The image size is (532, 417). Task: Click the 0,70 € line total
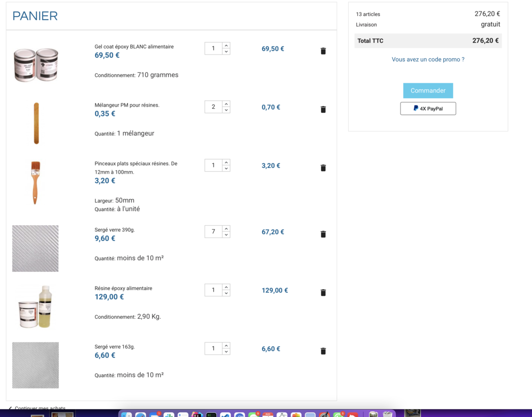pos(271,107)
